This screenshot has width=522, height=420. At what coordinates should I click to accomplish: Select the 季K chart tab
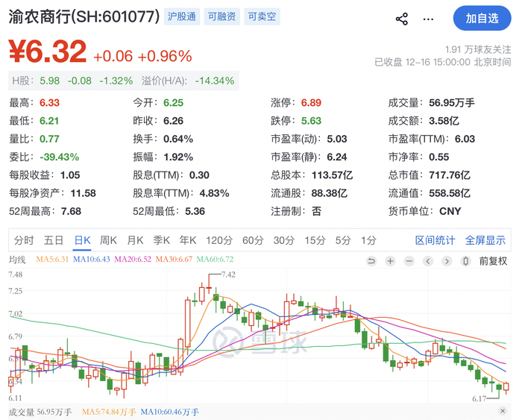point(162,240)
